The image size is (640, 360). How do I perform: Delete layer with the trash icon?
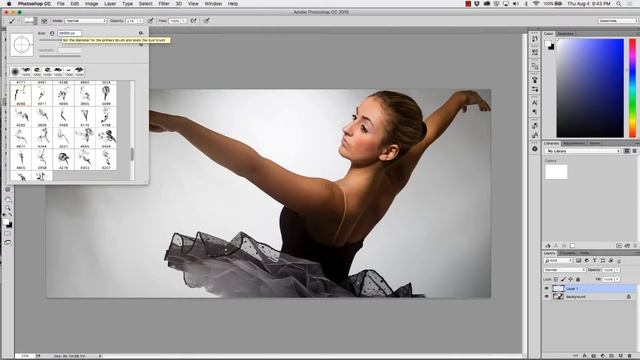[630, 356]
